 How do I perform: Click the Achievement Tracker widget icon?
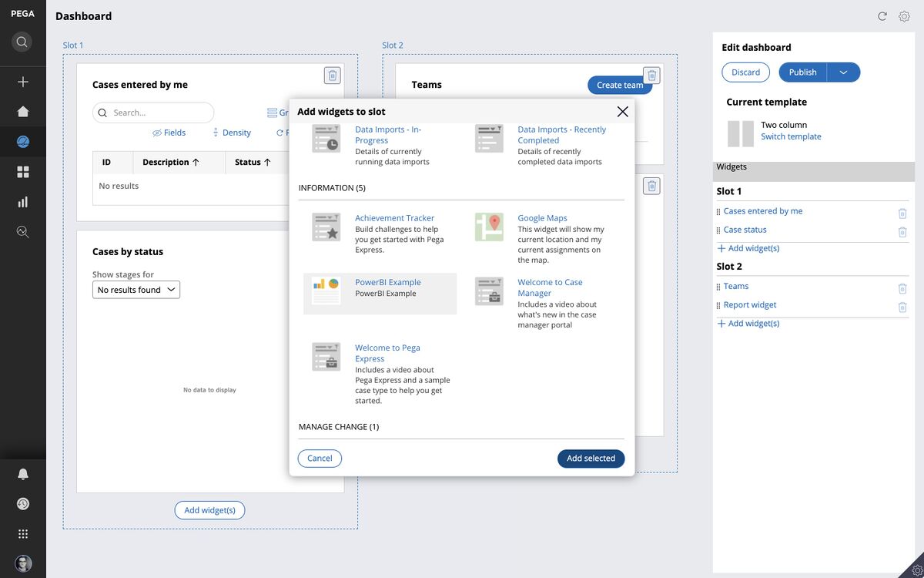[326, 227]
